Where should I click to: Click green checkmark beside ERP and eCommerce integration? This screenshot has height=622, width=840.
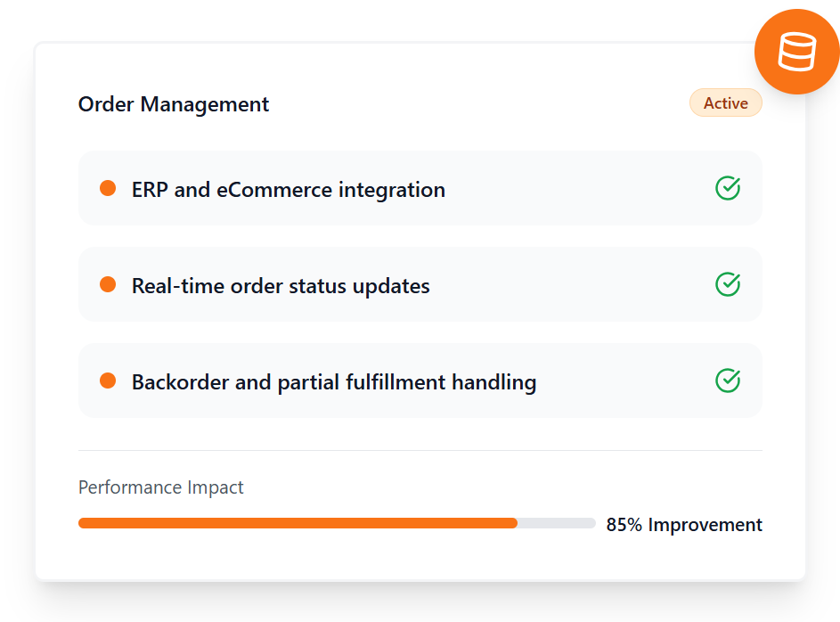(x=728, y=188)
